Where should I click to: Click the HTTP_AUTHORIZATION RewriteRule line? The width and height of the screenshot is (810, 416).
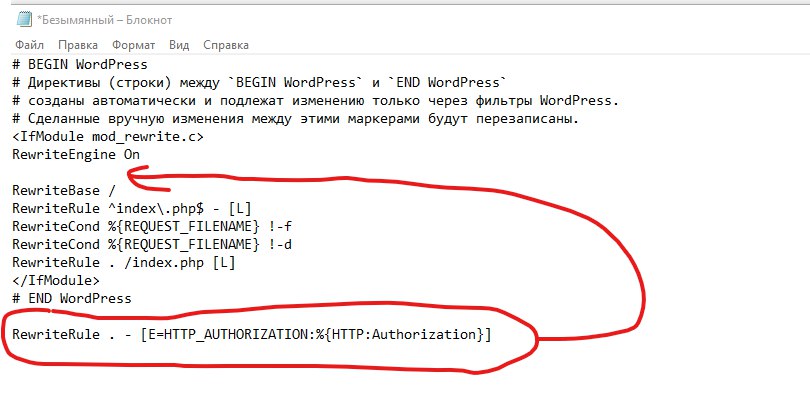252,335
